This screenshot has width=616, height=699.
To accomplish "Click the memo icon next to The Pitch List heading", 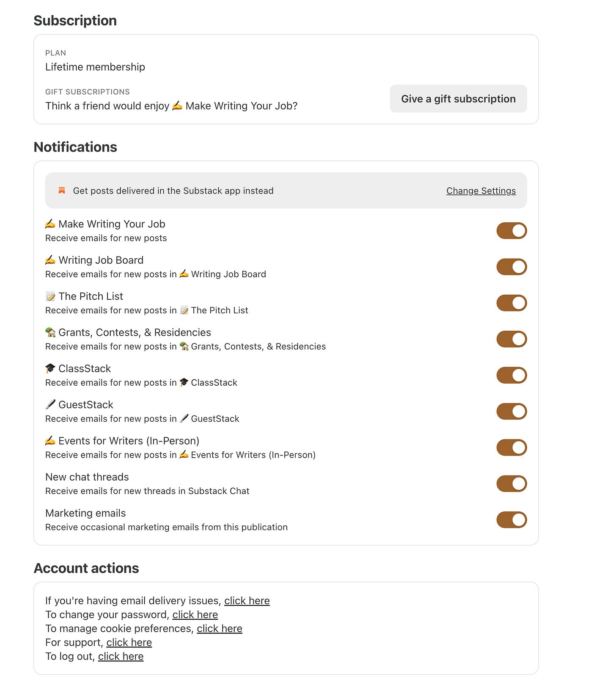I will pos(50,296).
